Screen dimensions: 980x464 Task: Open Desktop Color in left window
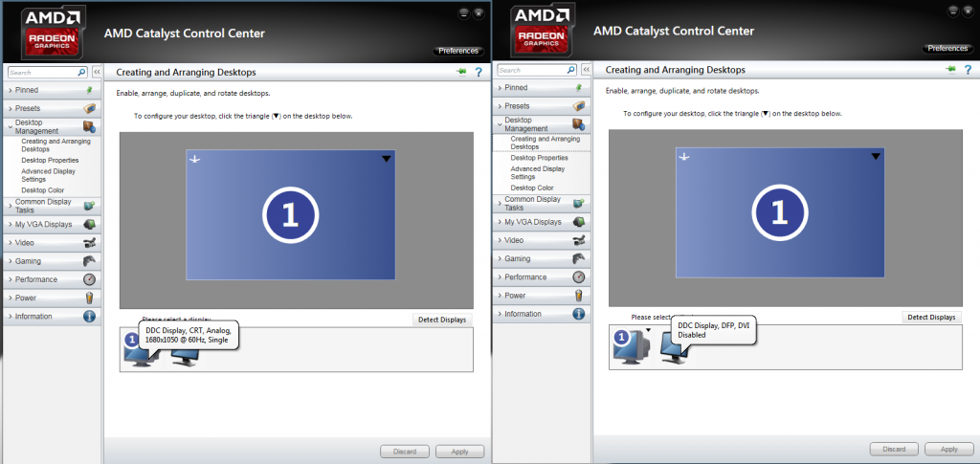[x=42, y=189]
